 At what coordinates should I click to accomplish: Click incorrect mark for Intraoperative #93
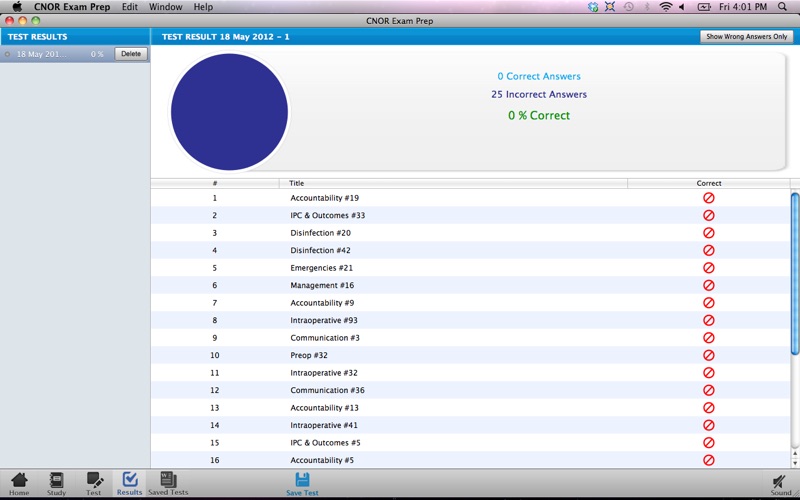(709, 320)
